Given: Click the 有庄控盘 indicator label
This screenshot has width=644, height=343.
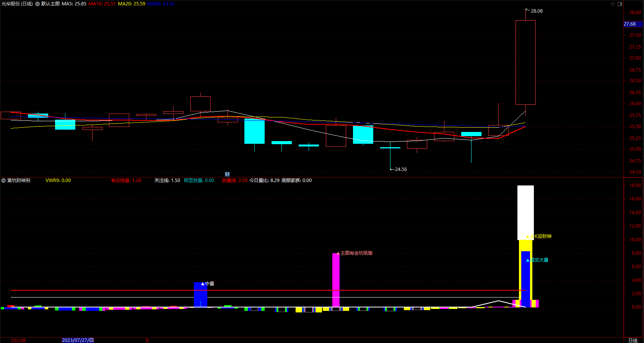Looking at the screenshot, I should (126, 180).
